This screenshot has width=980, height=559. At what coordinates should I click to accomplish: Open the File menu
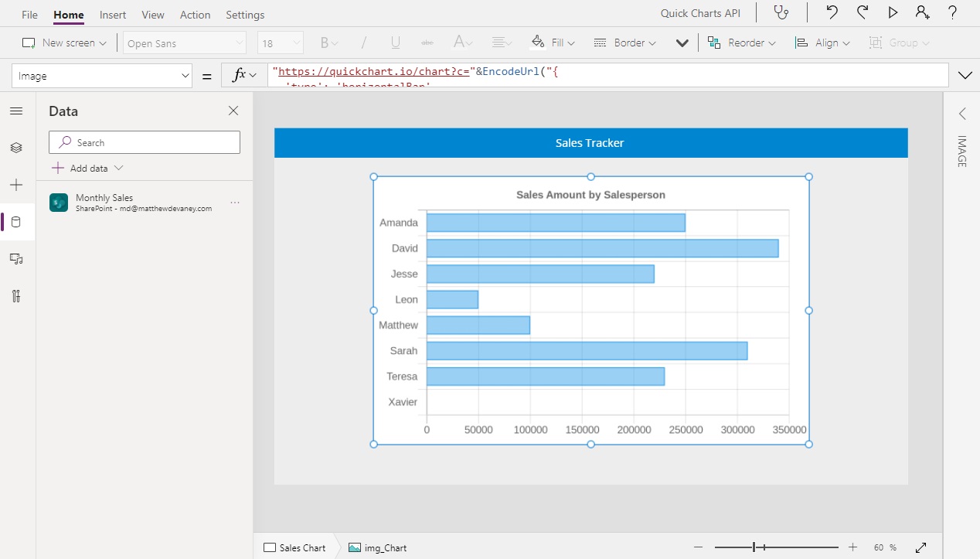tap(29, 15)
